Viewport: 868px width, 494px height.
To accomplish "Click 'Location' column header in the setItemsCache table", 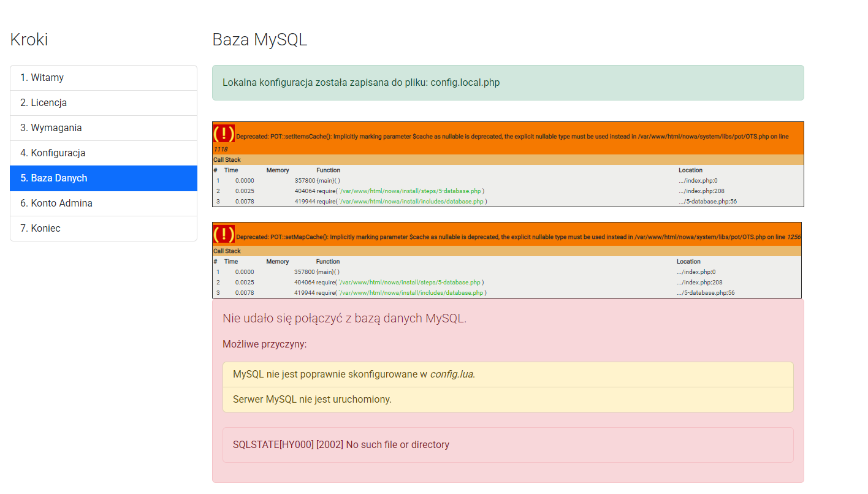I will coord(691,170).
